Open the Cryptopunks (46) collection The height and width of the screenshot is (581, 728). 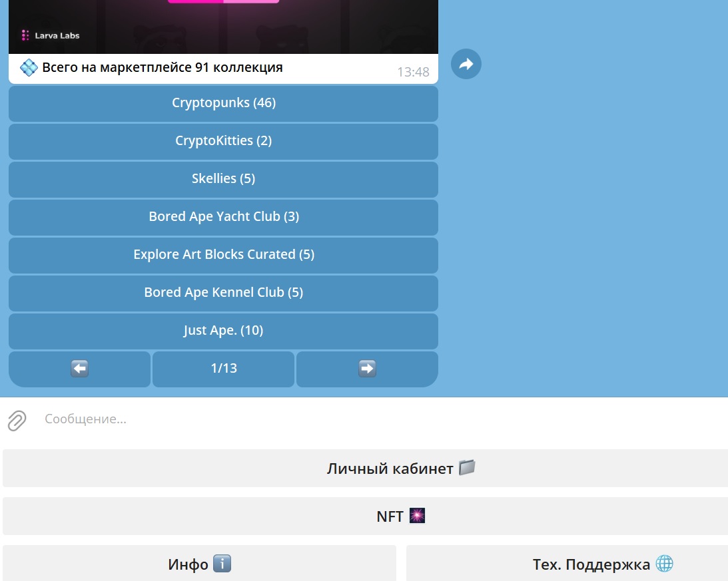click(223, 103)
